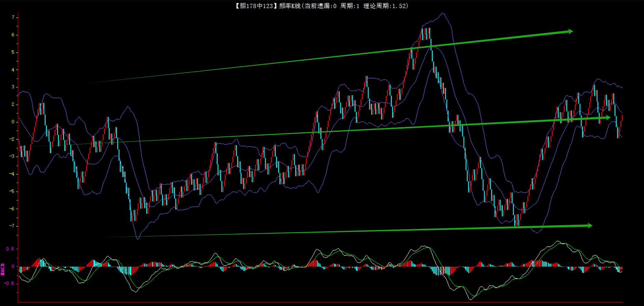The image size is (644, 306).
Task: Click the MACD line's deepest trough
Action: coord(471,299)
